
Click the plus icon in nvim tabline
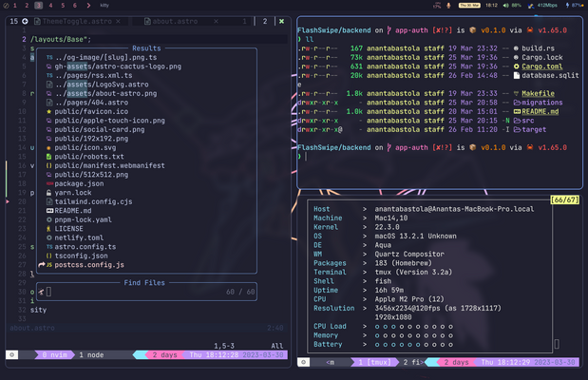[25, 22]
